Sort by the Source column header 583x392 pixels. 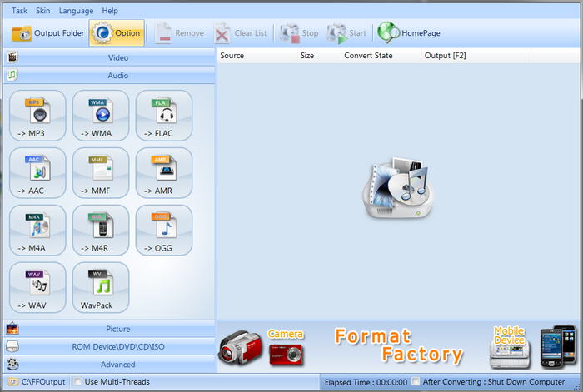click(x=257, y=56)
